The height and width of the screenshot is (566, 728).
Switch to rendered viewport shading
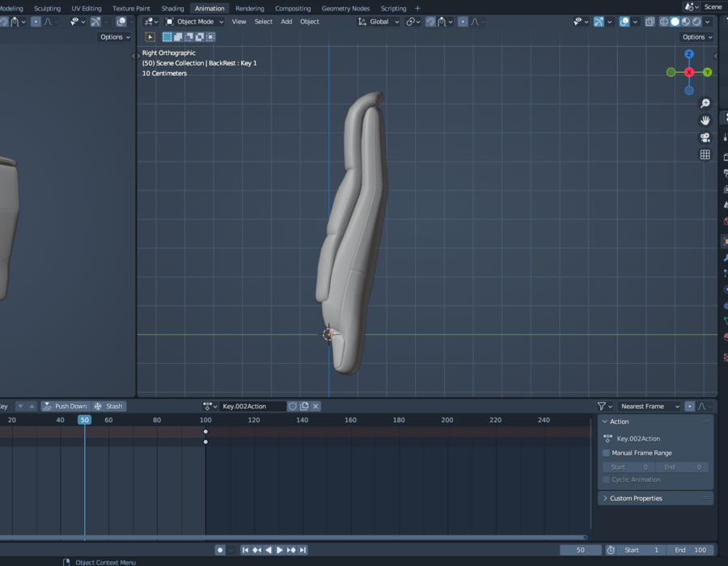click(696, 21)
